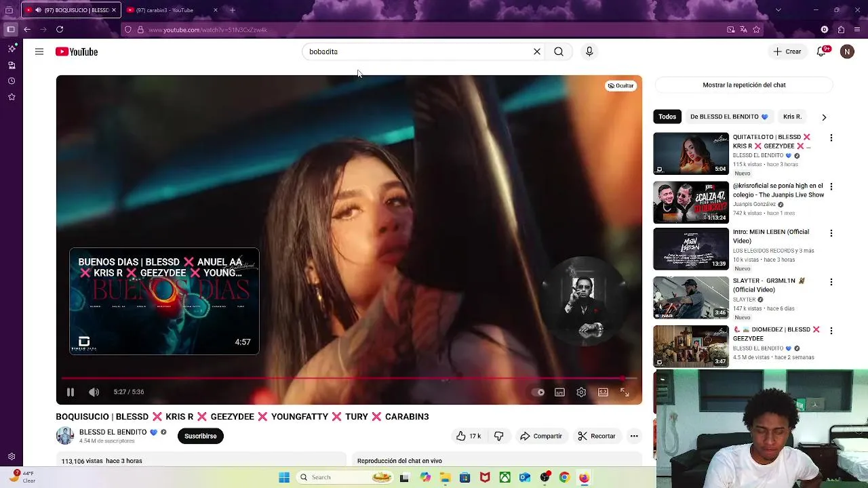Open QUITATELOTO video thumbnail
The width and height of the screenshot is (868, 488).
click(x=691, y=154)
